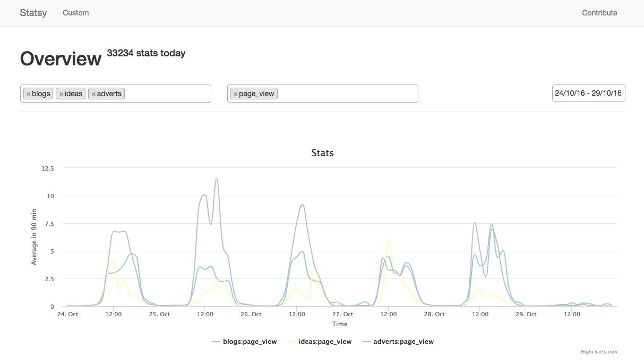Click empty space in the page_view tag selector
Viewport: 644px width, 363px height.
348,94
